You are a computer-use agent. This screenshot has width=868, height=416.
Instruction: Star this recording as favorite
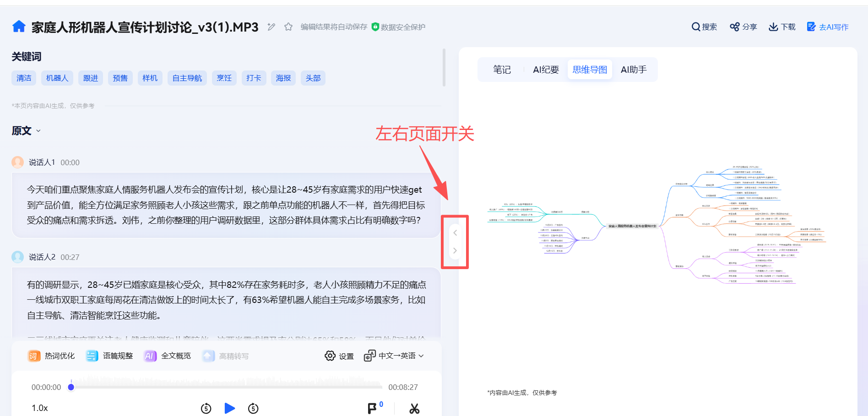pyautogui.click(x=288, y=27)
